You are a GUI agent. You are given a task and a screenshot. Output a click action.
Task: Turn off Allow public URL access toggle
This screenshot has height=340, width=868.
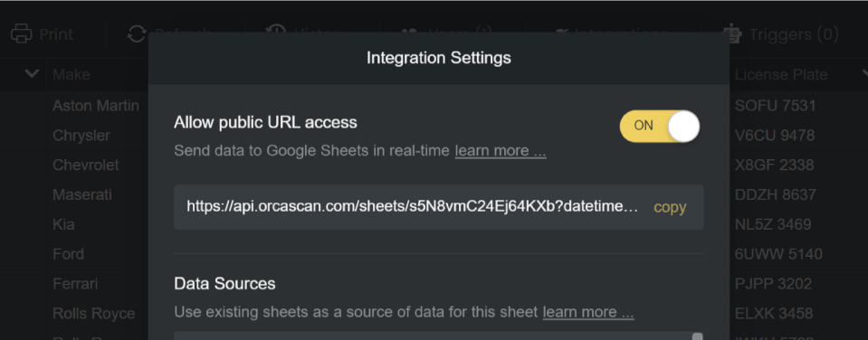pyautogui.click(x=659, y=126)
